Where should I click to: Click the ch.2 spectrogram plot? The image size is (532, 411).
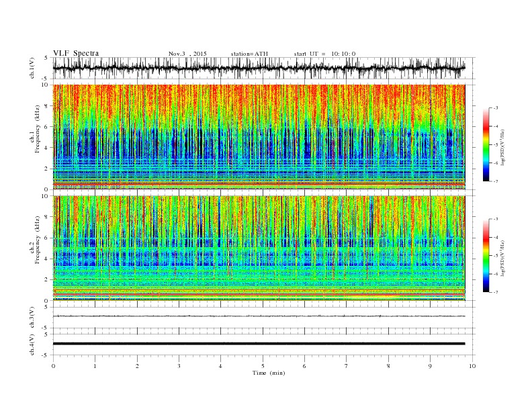[x=259, y=248]
